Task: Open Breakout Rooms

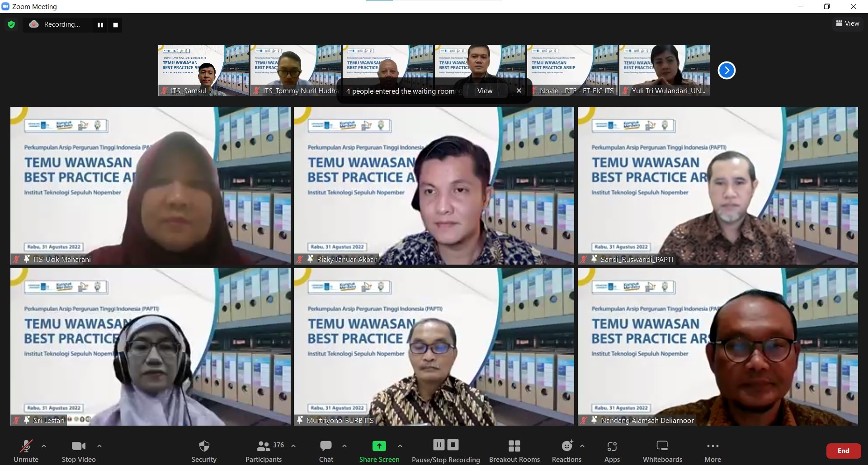Action: pyautogui.click(x=514, y=451)
